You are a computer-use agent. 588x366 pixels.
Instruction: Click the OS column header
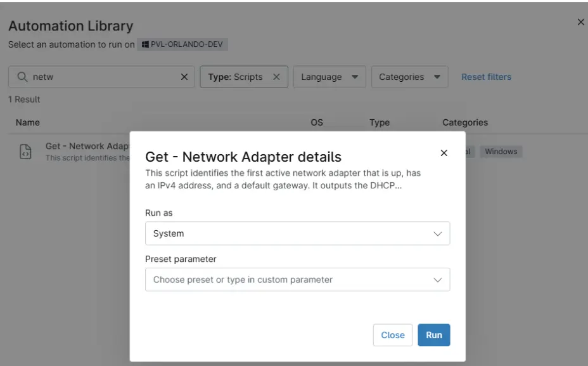[x=317, y=122]
